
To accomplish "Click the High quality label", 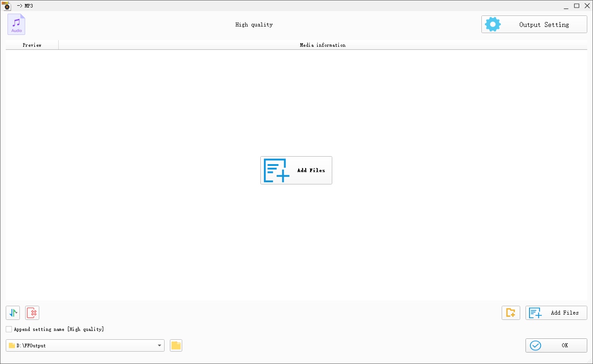I will pos(254,25).
